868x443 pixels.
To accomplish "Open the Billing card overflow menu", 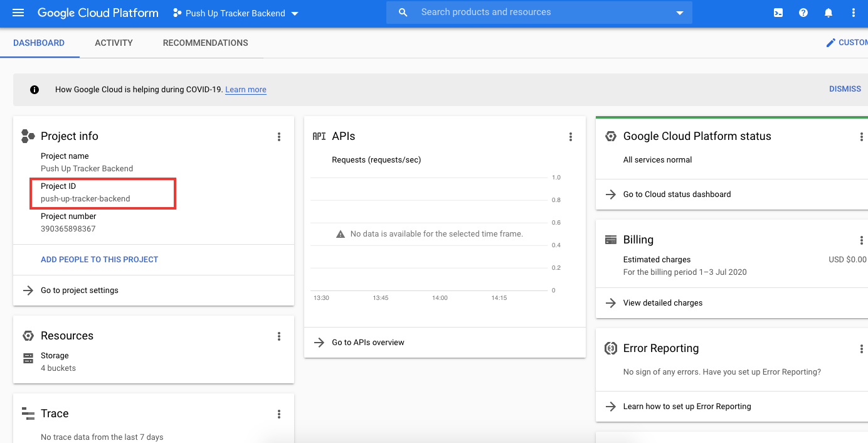I will [x=862, y=240].
